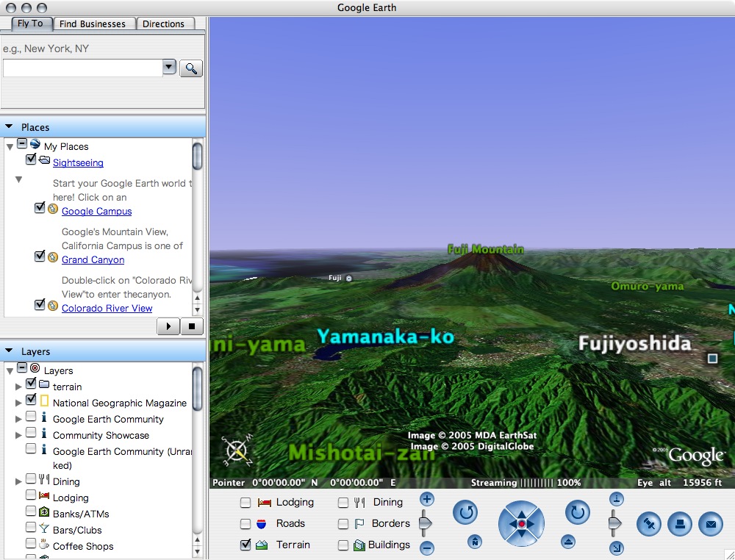Viewport: 735px width, 560px height.
Task: Click the Yamanaka-ko lake label
Action: tap(385, 337)
